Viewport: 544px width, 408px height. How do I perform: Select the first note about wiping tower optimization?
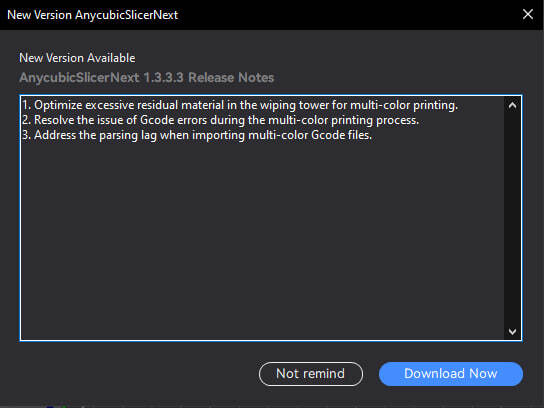pos(240,105)
